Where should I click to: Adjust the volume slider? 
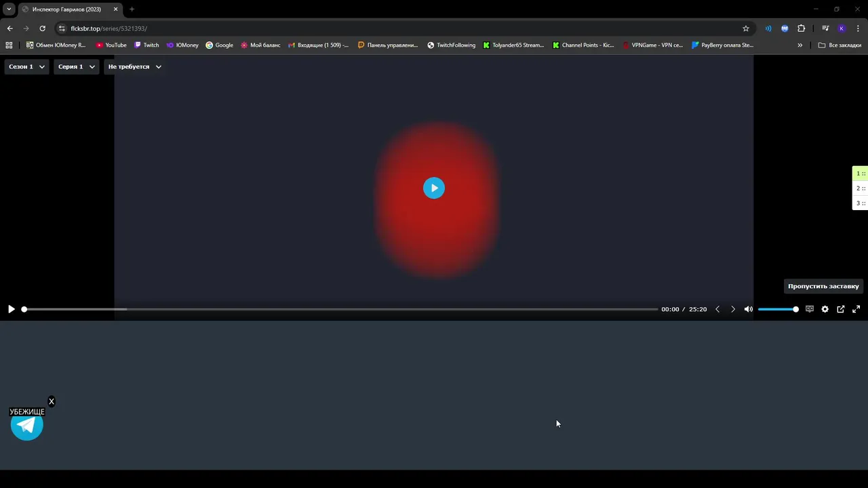778,309
